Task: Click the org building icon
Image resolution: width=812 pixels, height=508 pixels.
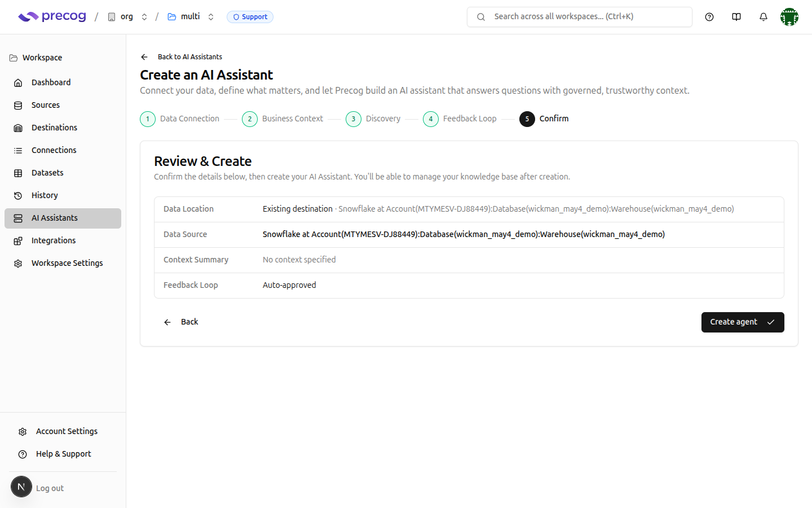Action: [112, 17]
